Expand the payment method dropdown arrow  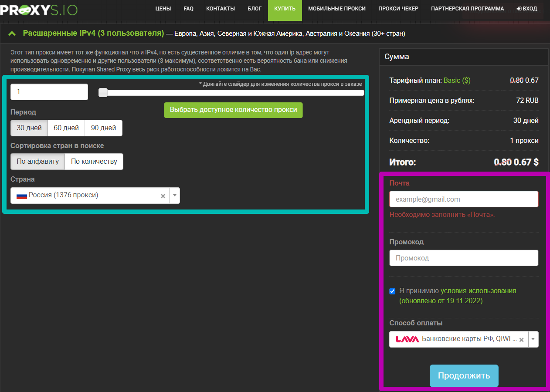[533, 339]
